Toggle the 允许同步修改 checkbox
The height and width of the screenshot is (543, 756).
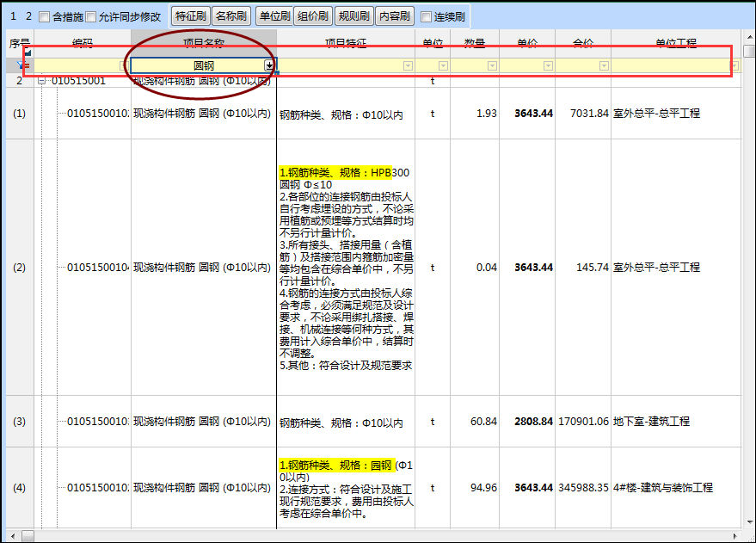(x=90, y=15)
